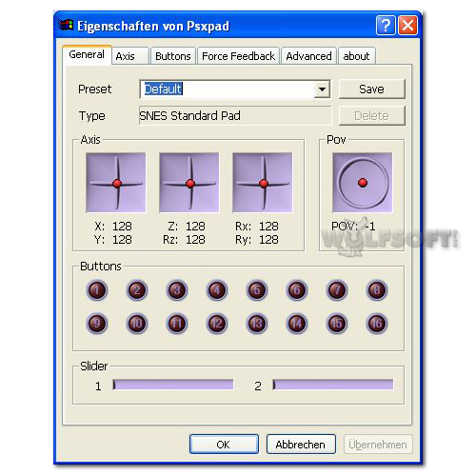Click button indicator 8
This screenshot has height=476, width=476.
(x=377, y=290)
